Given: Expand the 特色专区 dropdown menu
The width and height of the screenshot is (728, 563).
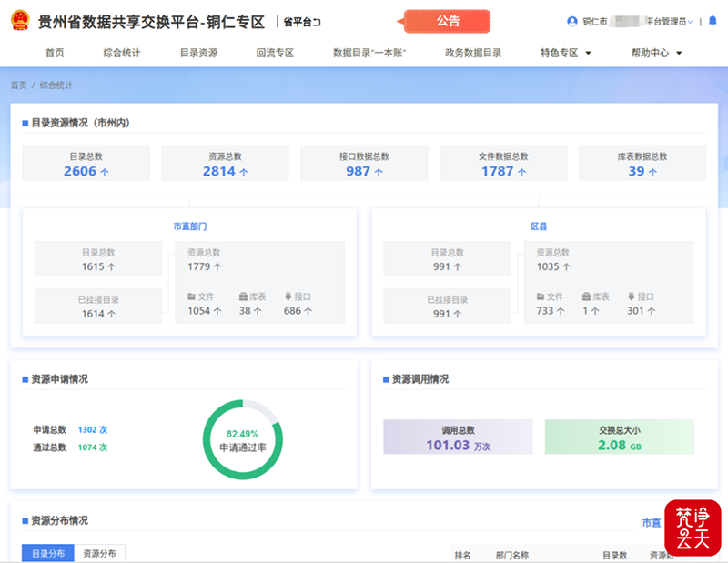Looking at the screenshot, I should pyautogui.click(x=565, y=53).
